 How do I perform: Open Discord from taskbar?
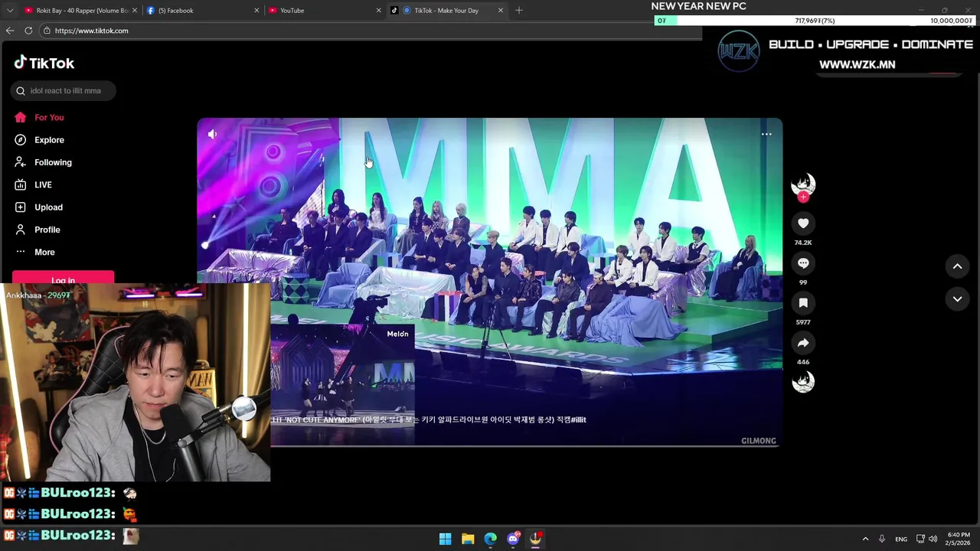[513, 539]
